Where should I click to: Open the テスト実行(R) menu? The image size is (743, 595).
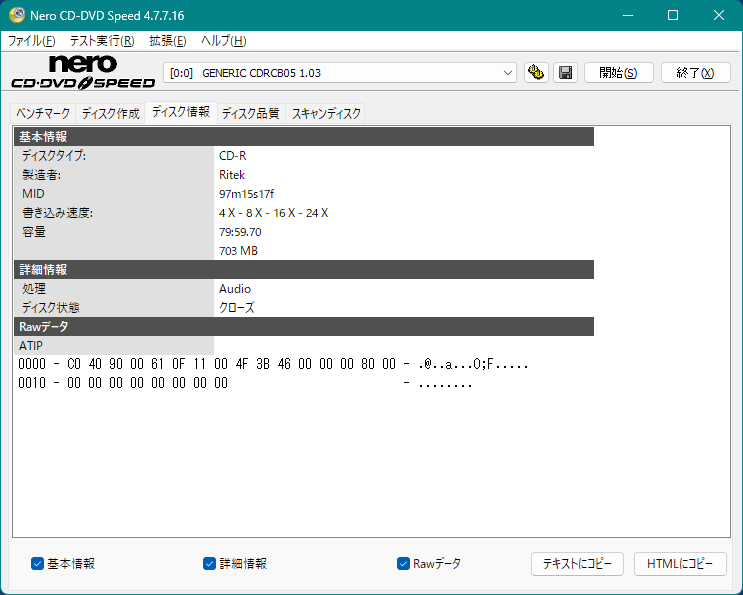click(102, 41)
